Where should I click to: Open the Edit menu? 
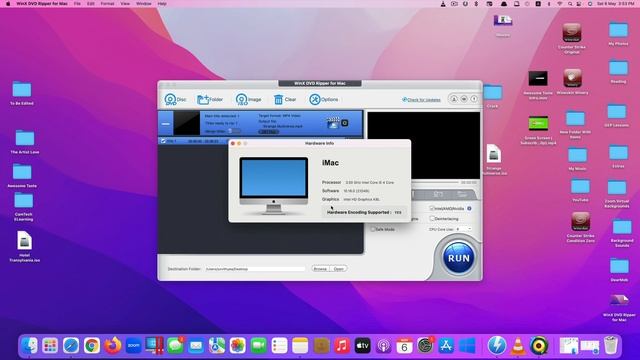[x=91, y=4]
